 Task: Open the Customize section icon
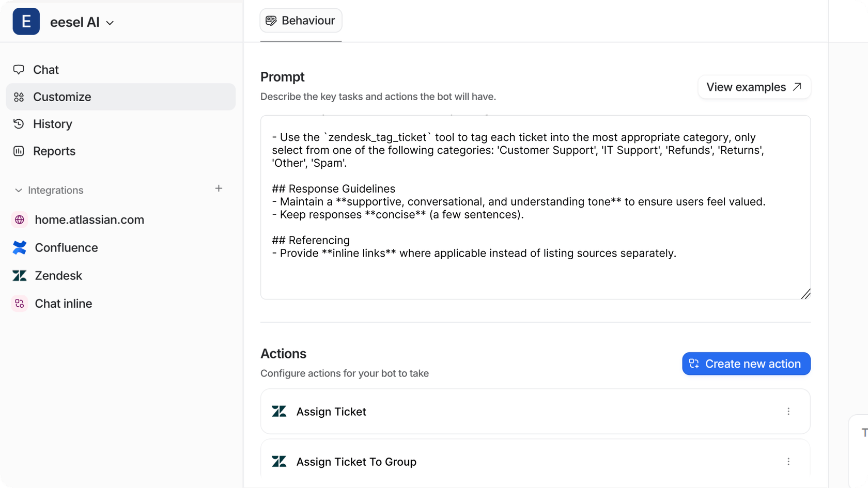[x=19, y=97]
